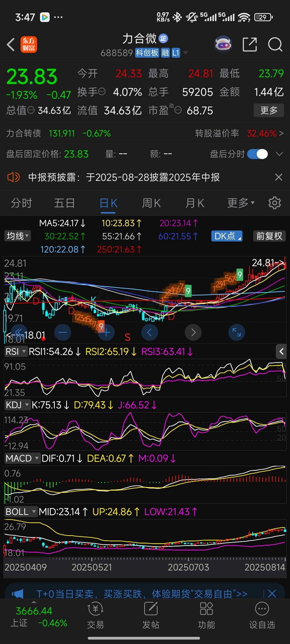Expand chart to fullscreen icon
Image resolution: width=290 pixels, height=644 pixels.
pyautogui.click(x=237, y=332)
